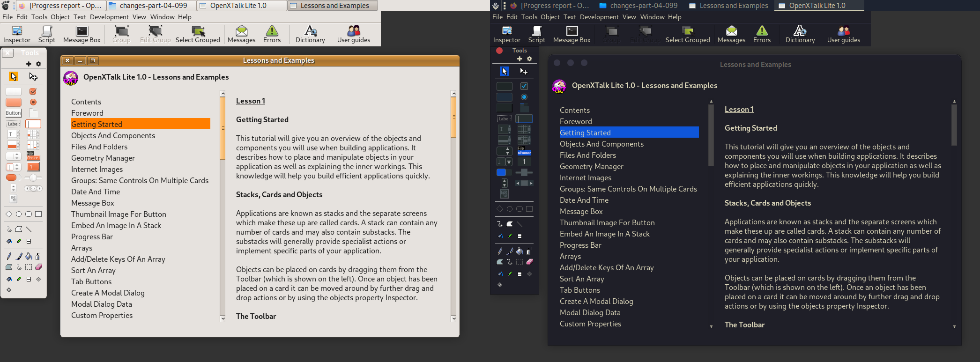
Task: Select Custom Properties in the dark window list
Action: pyautogui.click(x=590, y=324)
